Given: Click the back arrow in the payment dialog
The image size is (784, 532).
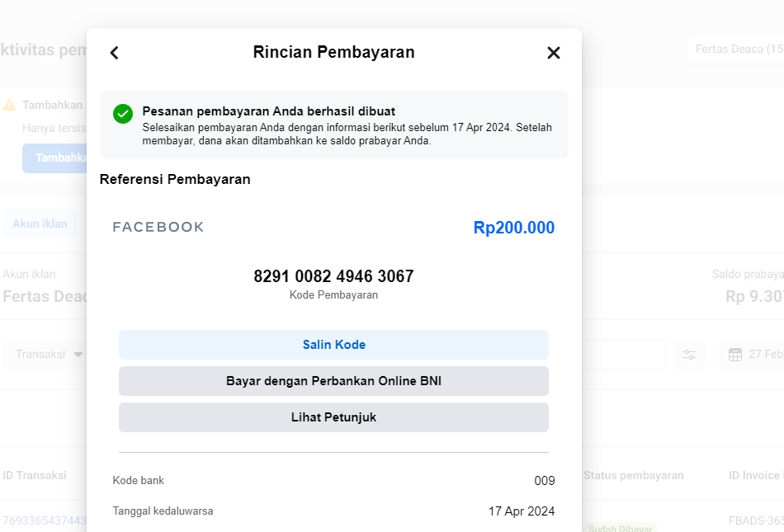Looking at the screenshot, I should pos(115,53).
